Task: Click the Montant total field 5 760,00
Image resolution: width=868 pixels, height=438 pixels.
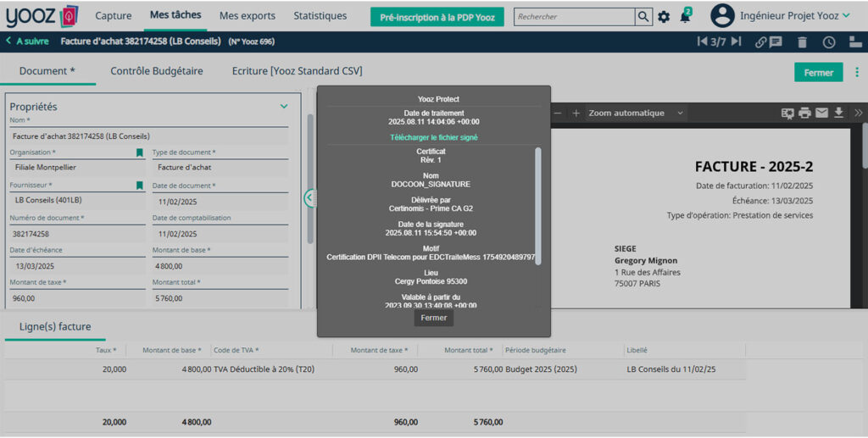Action: pos(220,298)
